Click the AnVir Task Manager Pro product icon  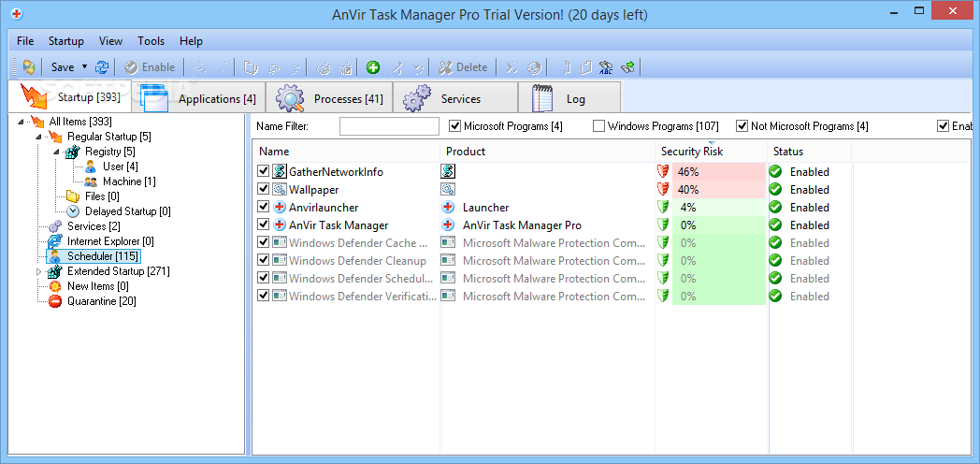coord(448,225)
